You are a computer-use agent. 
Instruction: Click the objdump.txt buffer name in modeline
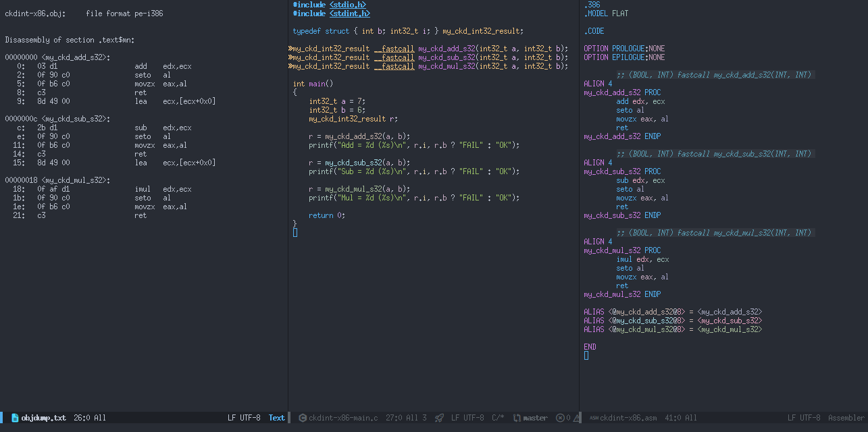tap(44, 418)
